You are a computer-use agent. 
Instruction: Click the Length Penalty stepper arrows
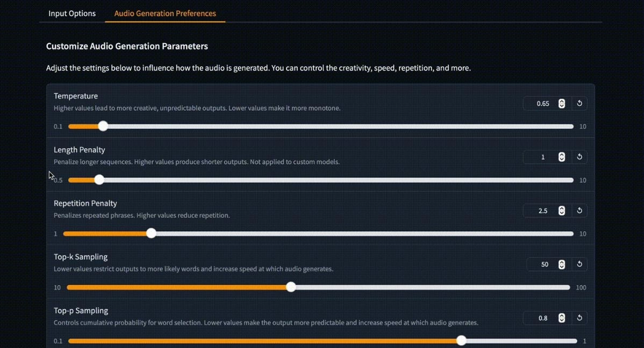[562, 157]
